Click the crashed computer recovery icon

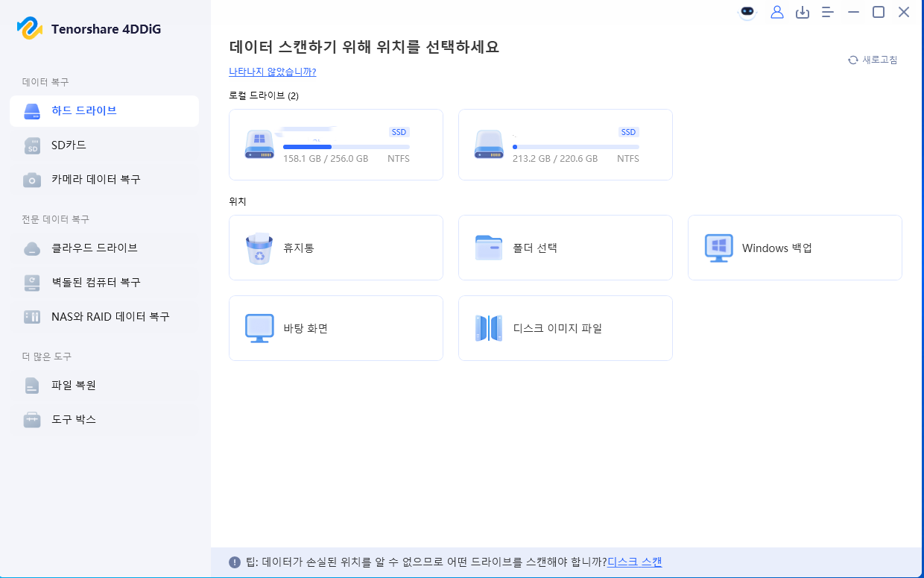[32, 283]
